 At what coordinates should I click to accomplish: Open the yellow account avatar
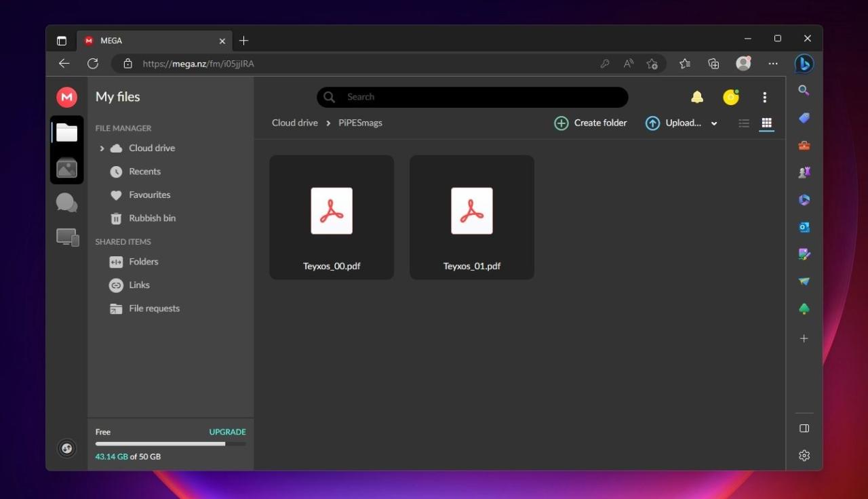pyautogui.click(x=731, y=97)
